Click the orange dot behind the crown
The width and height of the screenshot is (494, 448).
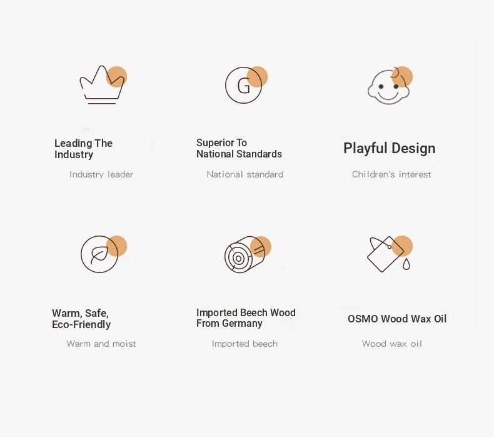coord(116,76)
